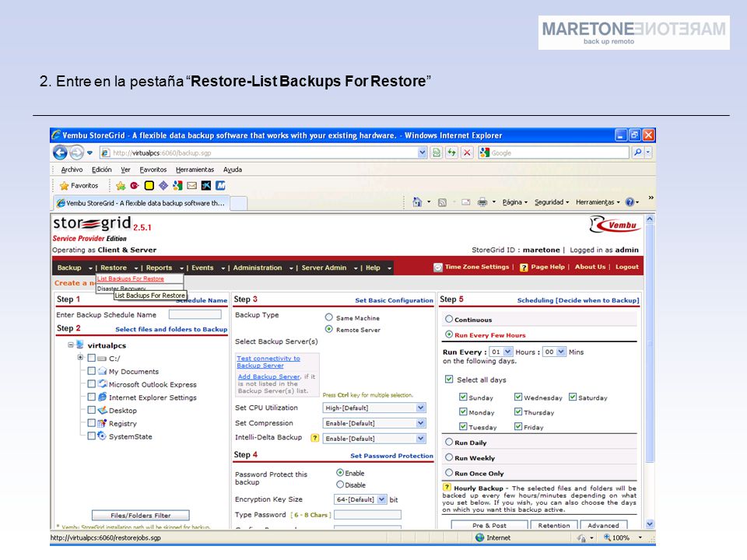The height and width of the screenshot is (560, 747).
Task: Click the read mail icon in command bar
Action: [x=466, y=202]
